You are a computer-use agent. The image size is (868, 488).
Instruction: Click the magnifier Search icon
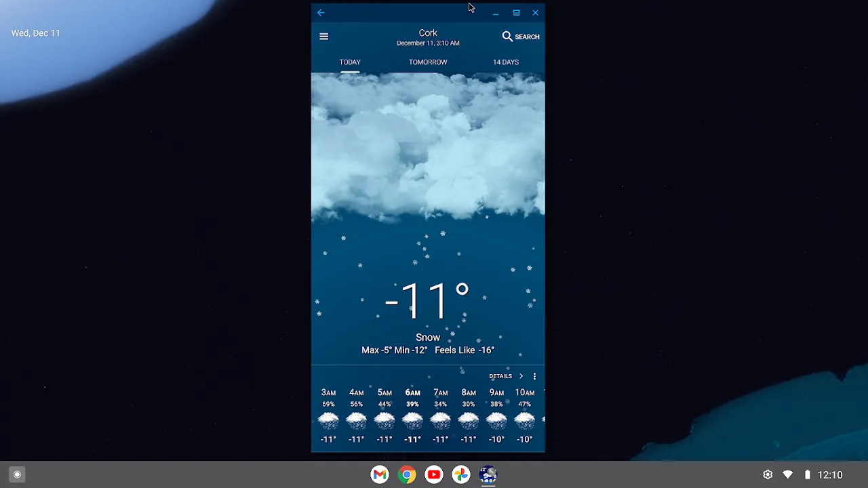[507, 37]
